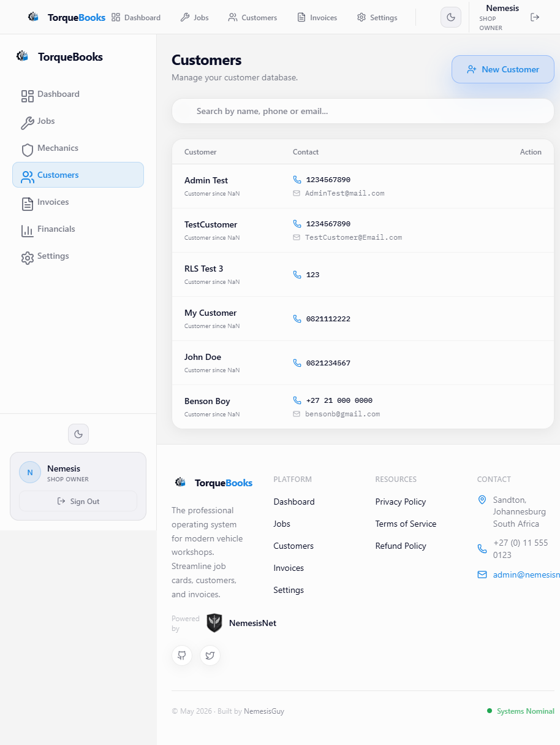Click the NemesisNet emblem logo
560x745 pixels.
(214, 623)
